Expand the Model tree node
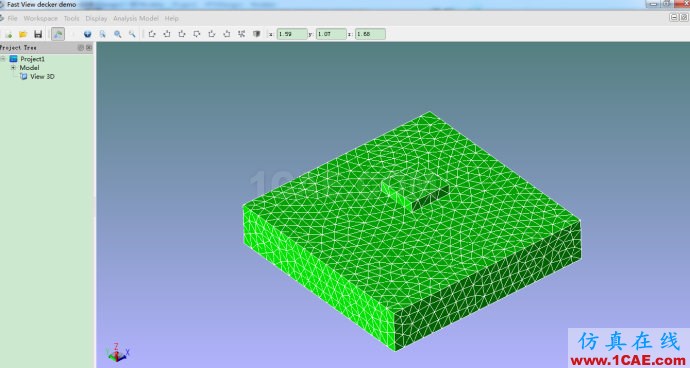The image size is (690, 368). click(13, 67)
